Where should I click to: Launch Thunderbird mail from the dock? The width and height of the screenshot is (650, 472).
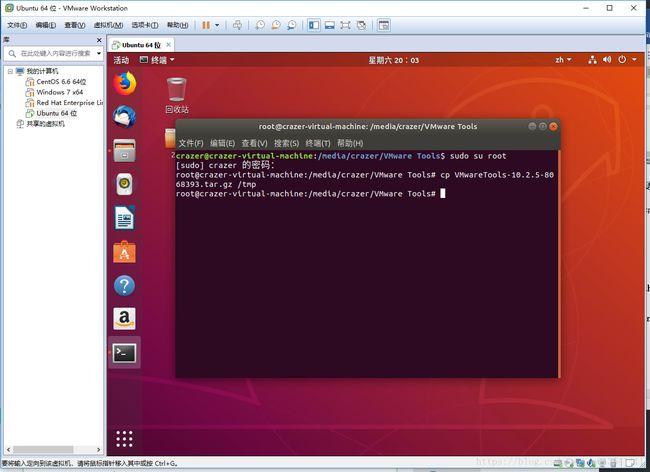[x=124, y=117]
